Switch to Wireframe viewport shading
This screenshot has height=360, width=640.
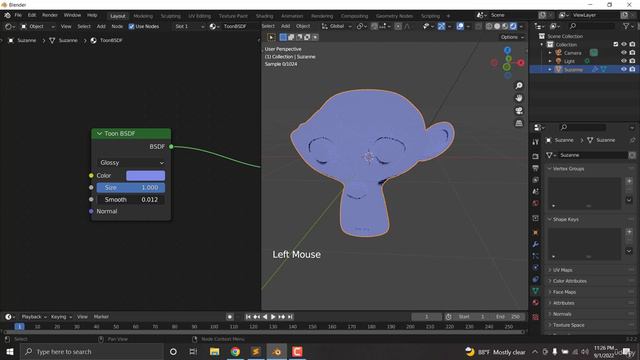[x=489, y=26]
